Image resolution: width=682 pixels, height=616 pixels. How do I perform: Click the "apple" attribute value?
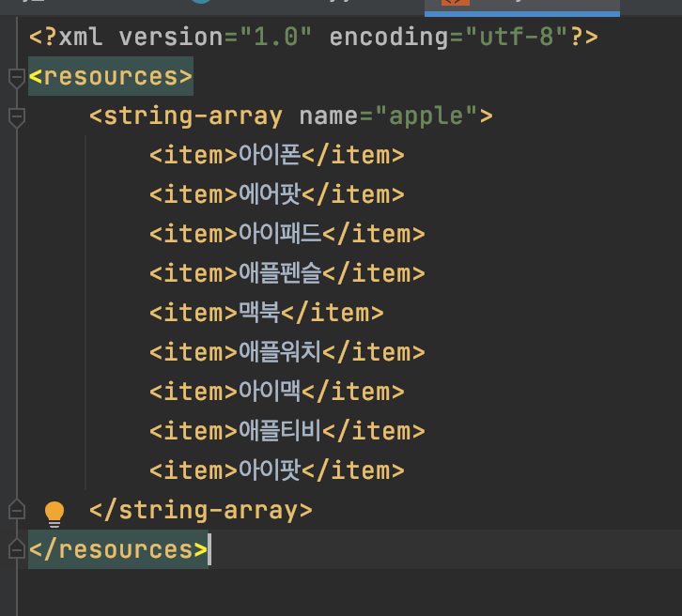[x=426, y=116]
